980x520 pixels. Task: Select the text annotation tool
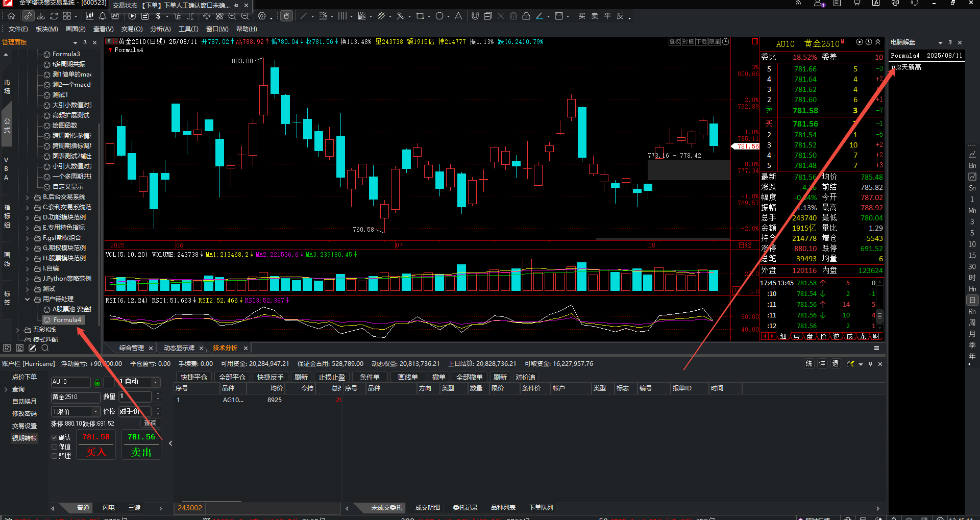[458, 16]
